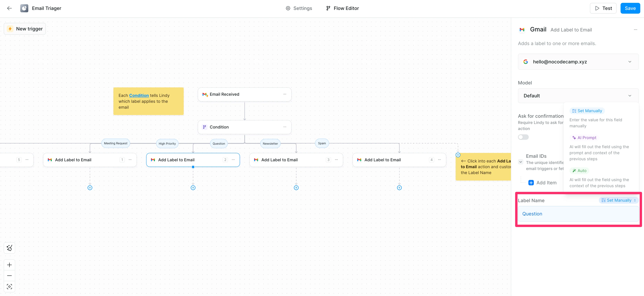
Task: Follow the Condition link in sticky note
Action: [139, 95]
